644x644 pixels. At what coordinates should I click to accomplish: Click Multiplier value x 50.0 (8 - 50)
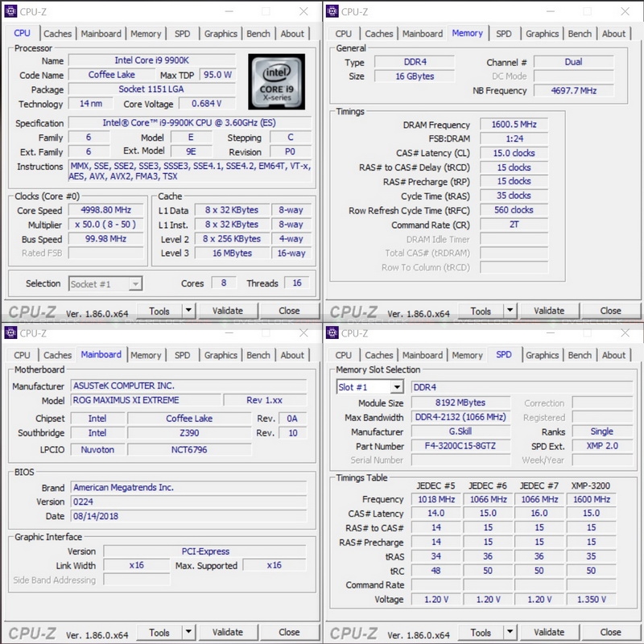106,225
